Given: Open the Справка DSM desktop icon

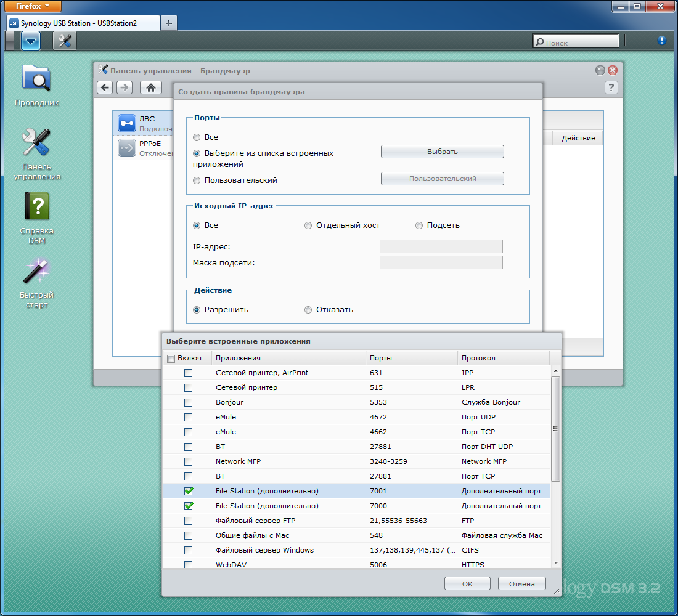Looking at the screenshot, I should pos(37,218).
